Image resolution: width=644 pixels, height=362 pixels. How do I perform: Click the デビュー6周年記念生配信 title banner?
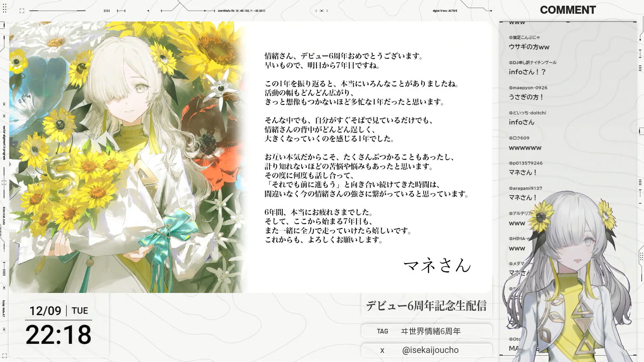(x=426, y=306)
